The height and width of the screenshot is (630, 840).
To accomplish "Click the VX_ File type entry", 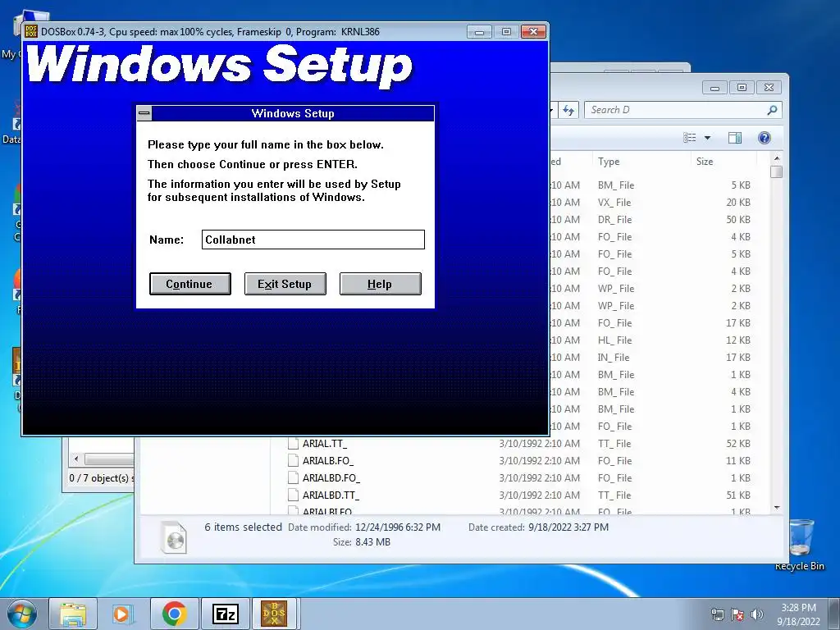I will click(x=614, y=203).
